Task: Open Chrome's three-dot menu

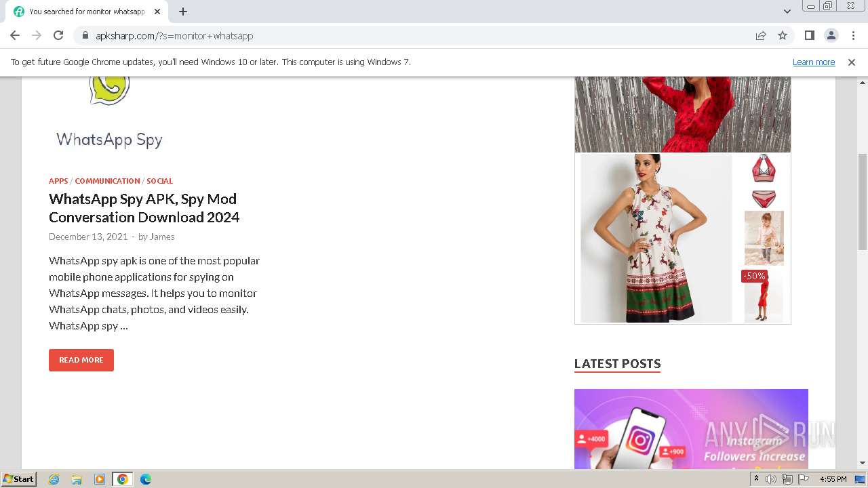Action: (x=852, y=35)
